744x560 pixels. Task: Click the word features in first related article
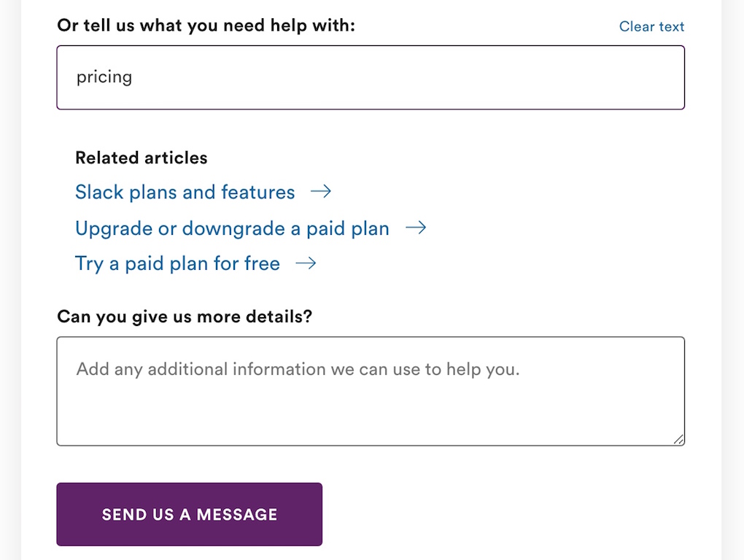point(257,192)
